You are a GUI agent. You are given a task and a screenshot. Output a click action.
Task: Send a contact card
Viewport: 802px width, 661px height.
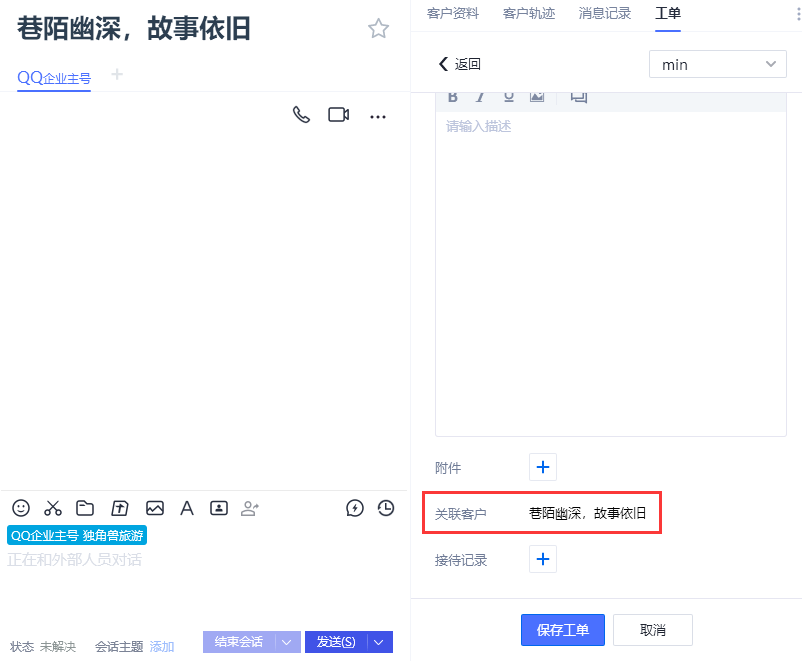[x=219, y=508]
